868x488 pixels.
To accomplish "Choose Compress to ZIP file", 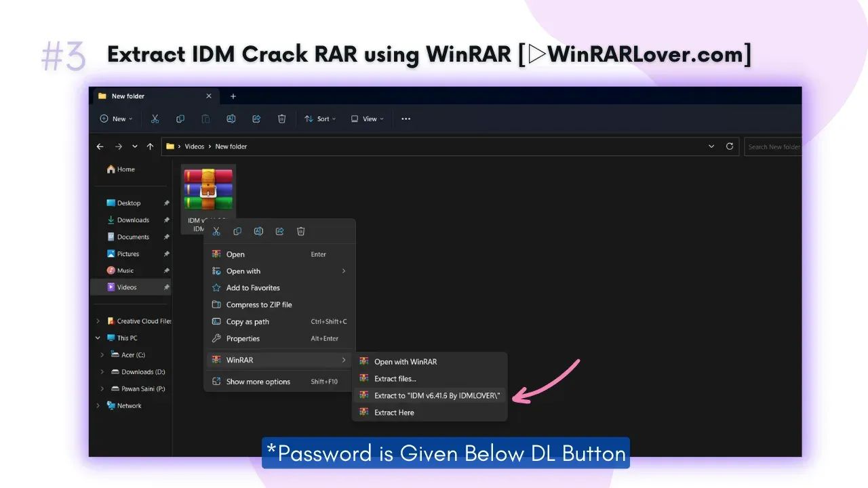I will [x=279, y=305].
